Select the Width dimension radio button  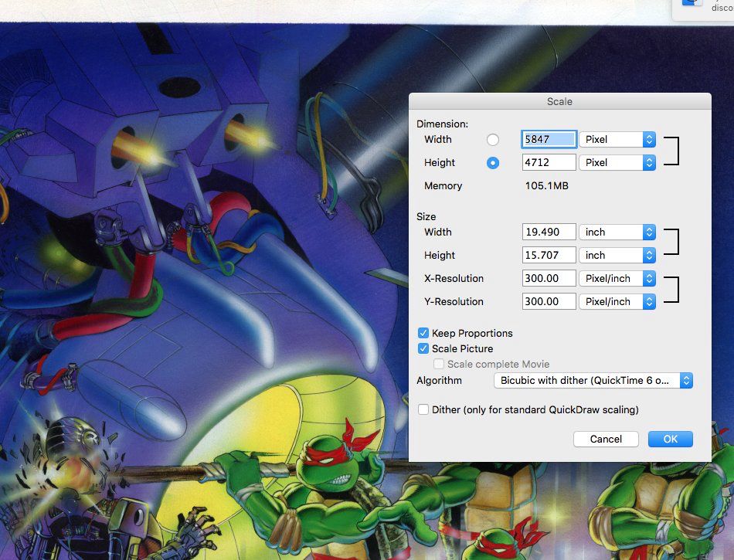(492, 139)
